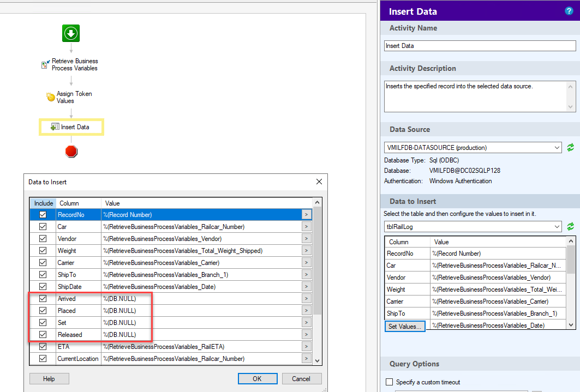
Task: Enable Specify a custom timeout
Action: pyautogui.click(x=389, y=382)
